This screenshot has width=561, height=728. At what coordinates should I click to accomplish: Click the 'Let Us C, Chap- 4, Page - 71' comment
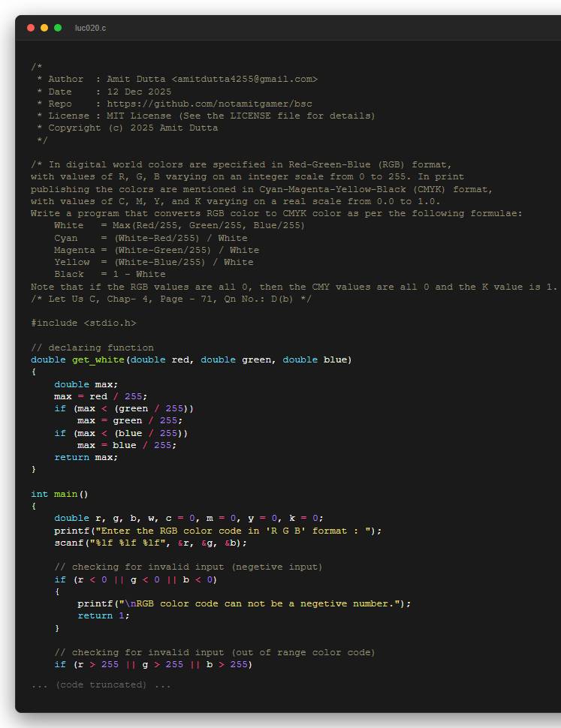point(171,299)
